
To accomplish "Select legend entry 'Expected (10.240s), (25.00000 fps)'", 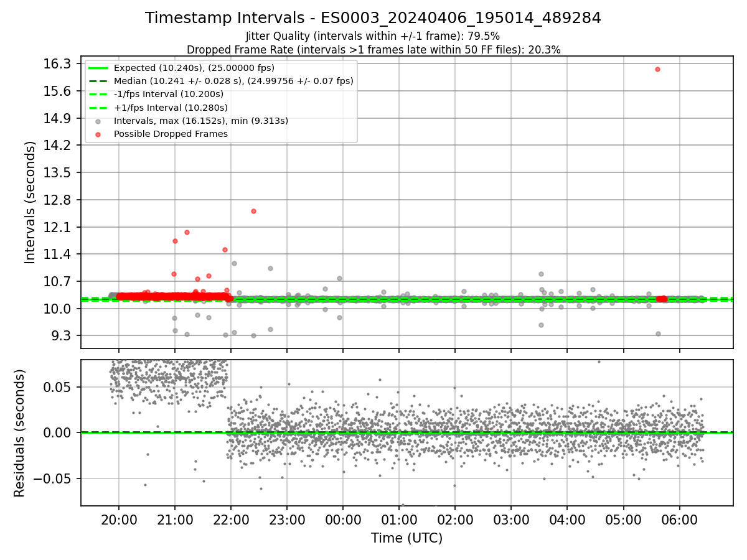I will pos(194,68).
